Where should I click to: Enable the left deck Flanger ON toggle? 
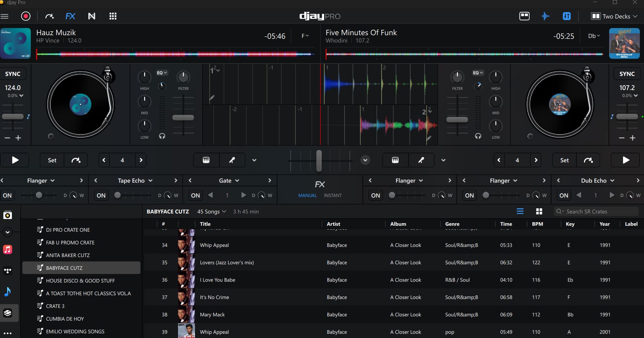tap(7, 195)
